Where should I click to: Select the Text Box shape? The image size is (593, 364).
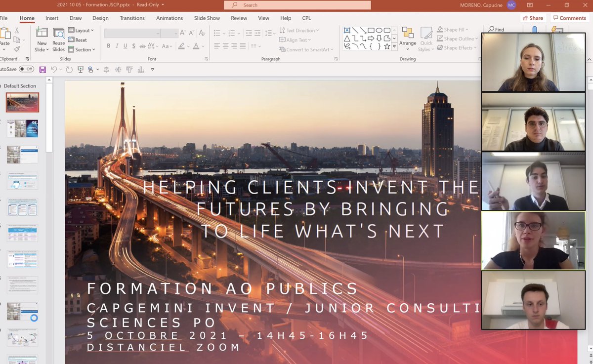pyautogui.click(x=347, y=30)
